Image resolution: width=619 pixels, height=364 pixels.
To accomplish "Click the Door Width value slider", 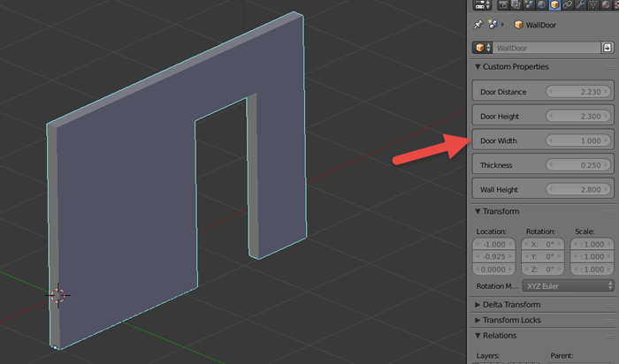I will click(x=578, y=140).
